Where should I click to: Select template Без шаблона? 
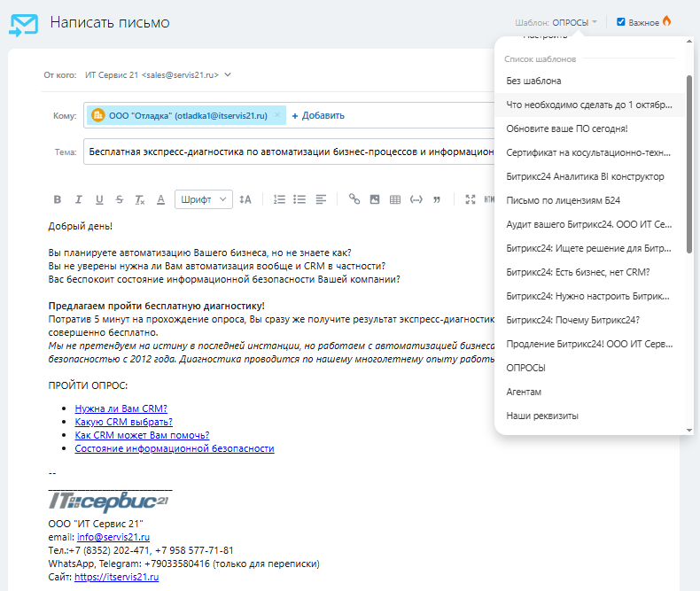pos(589,81)
